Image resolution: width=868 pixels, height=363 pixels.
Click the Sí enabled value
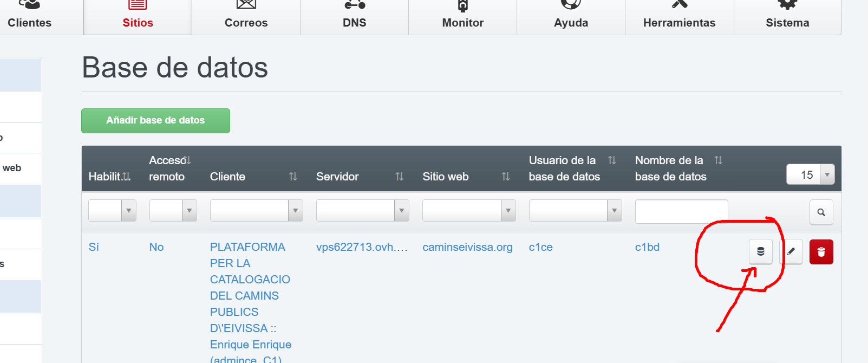click(x=94, y=247)
